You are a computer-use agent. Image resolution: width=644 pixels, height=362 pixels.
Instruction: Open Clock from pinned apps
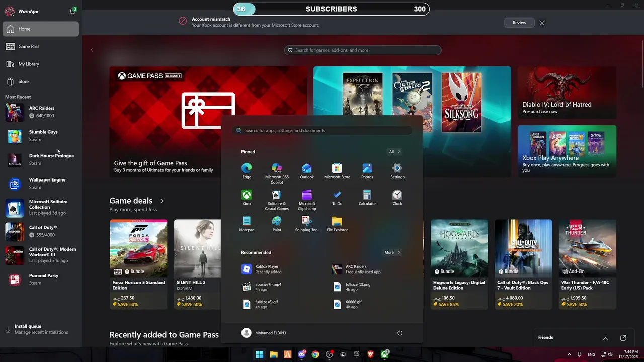pyautogui.click(x=397, y=198)
